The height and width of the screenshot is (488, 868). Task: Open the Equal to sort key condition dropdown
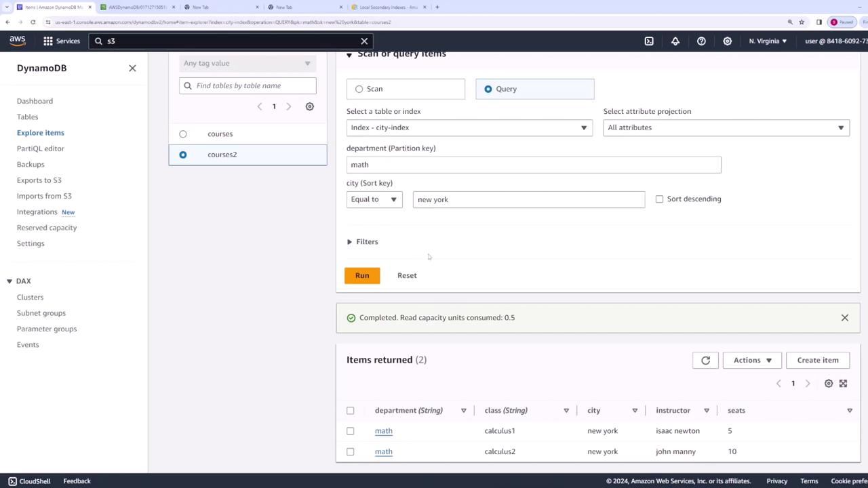tap(374, 199)
